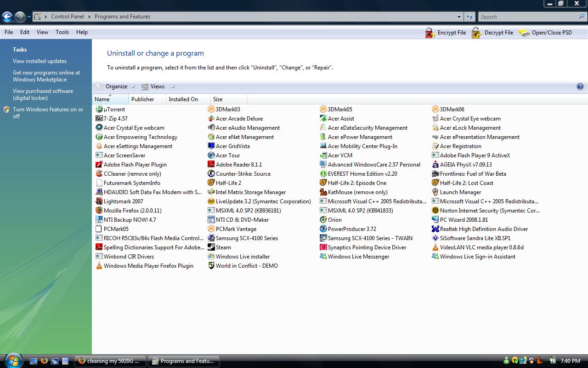
Task: Switch to 'cleaning my 5920G' taskbar window
Action: pos(110,361)
